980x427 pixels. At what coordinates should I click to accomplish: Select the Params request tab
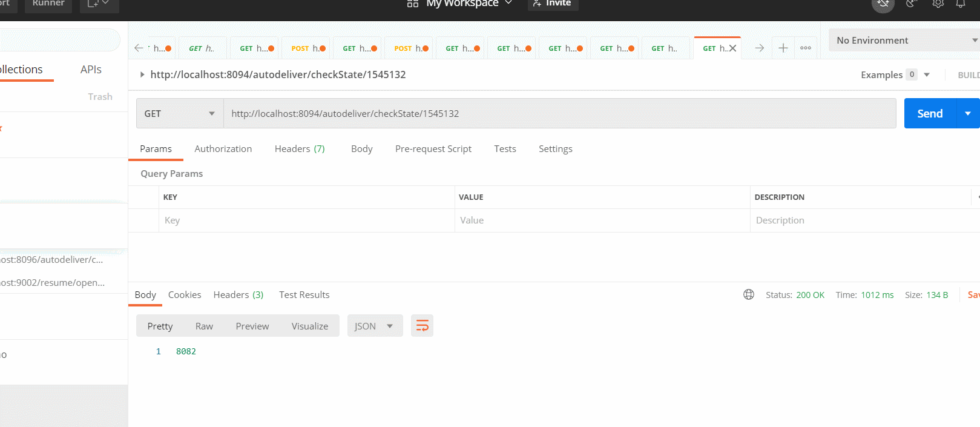tap(156, 149)
